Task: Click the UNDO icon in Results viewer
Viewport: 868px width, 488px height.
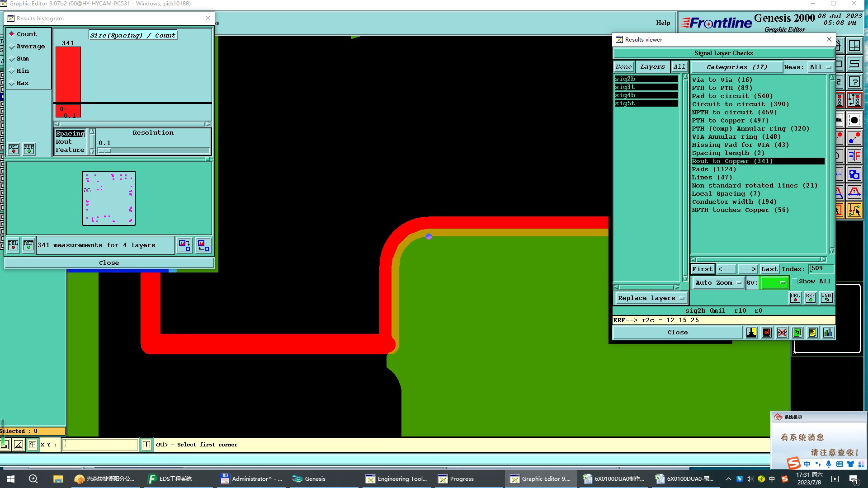Action: pyautogui.click(x=826, y=298)
